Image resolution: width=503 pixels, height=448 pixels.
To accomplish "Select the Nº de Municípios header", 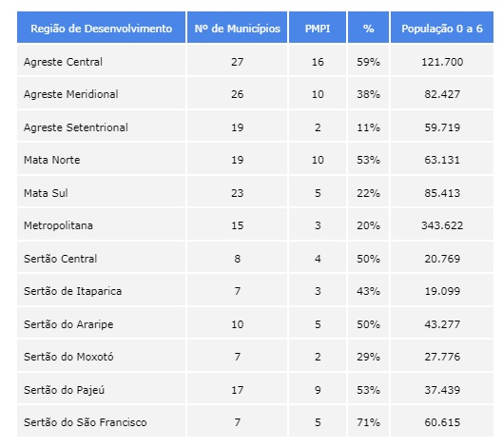I will [x=238, y=29].
